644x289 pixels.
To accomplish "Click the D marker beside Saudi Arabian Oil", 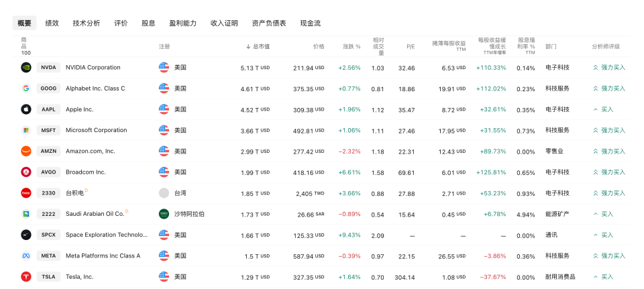I will click(x=127, y=211).
